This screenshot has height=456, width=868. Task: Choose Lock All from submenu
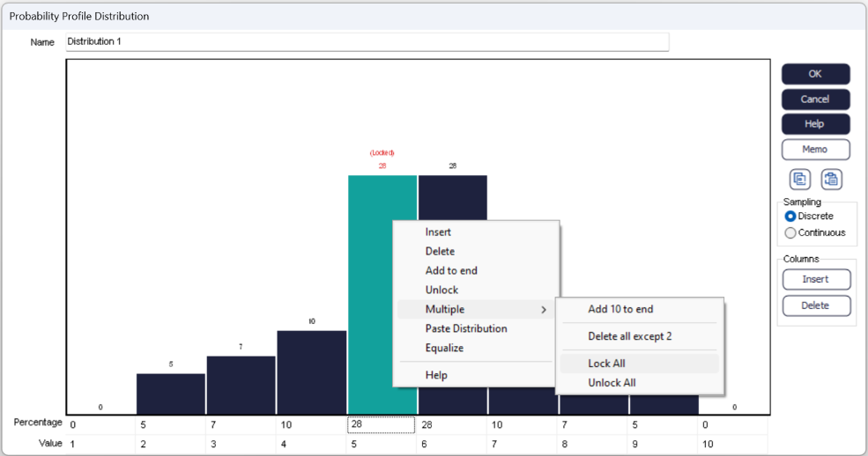pos(606,364)
